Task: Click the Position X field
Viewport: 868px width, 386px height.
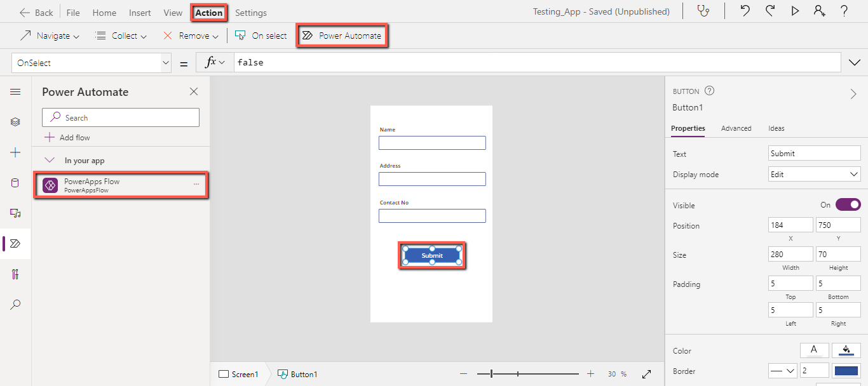Action: pyautogui.click(x=790, y=225)
